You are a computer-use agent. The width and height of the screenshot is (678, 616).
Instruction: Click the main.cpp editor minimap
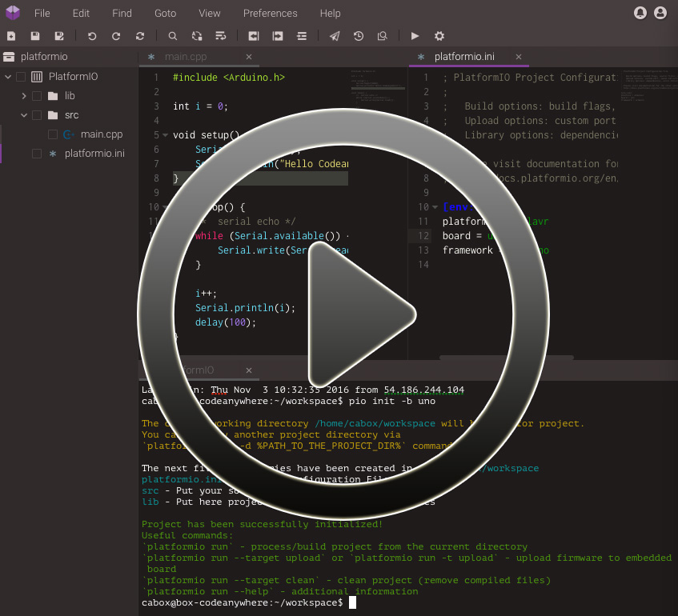[378, 86]
